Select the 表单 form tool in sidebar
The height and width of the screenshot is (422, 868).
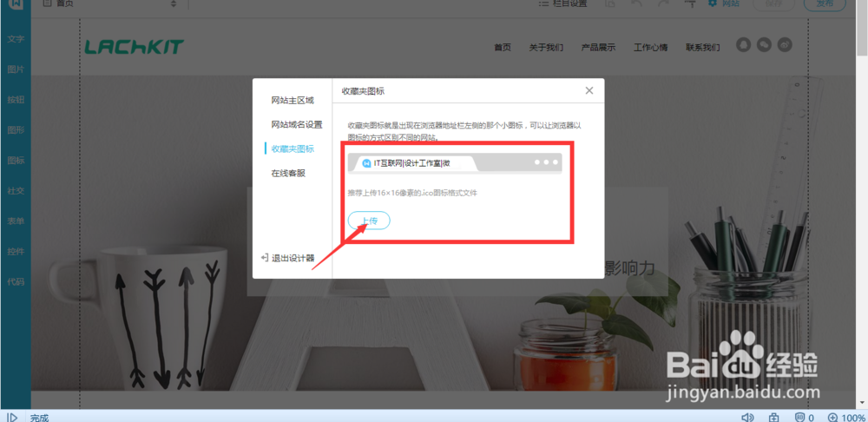[16, 221]
